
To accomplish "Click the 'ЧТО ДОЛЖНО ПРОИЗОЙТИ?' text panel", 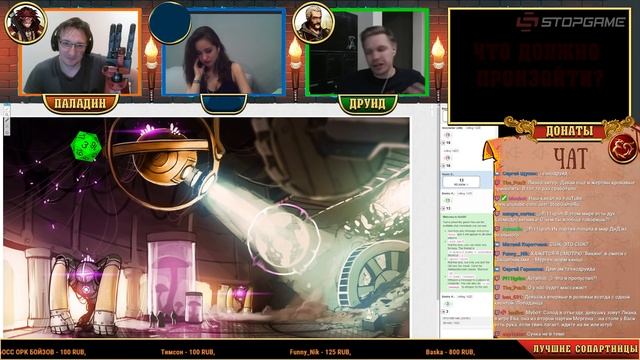I will pyautogui.click(x=539, y=65).
